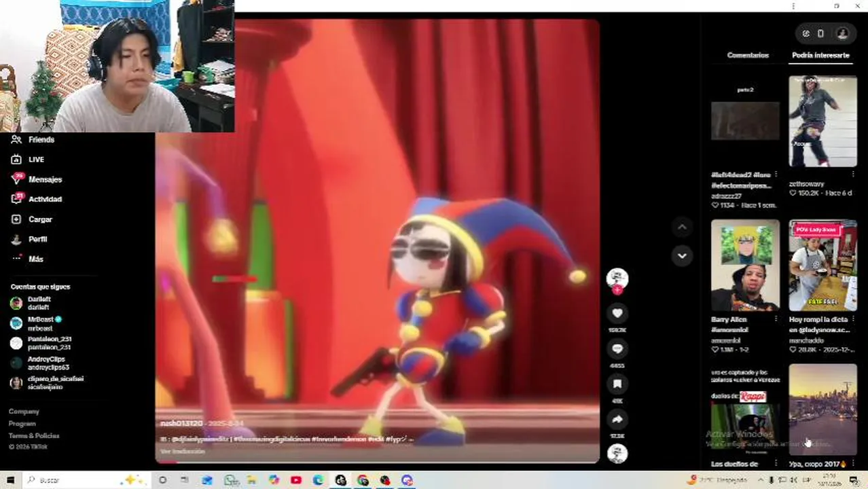The width and height of the screenshot is (868, 489).
Task: Save the video with the bookmark icon
Action: tap(617, 384)
